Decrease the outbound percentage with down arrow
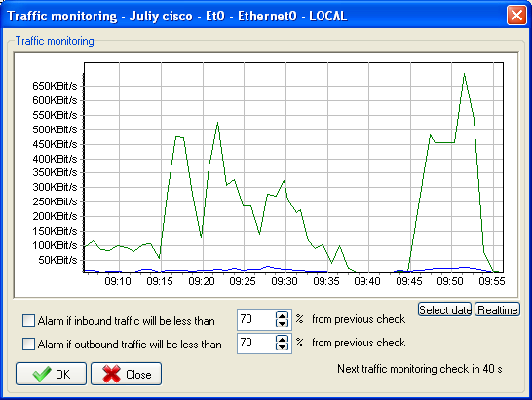 [282, 346]
